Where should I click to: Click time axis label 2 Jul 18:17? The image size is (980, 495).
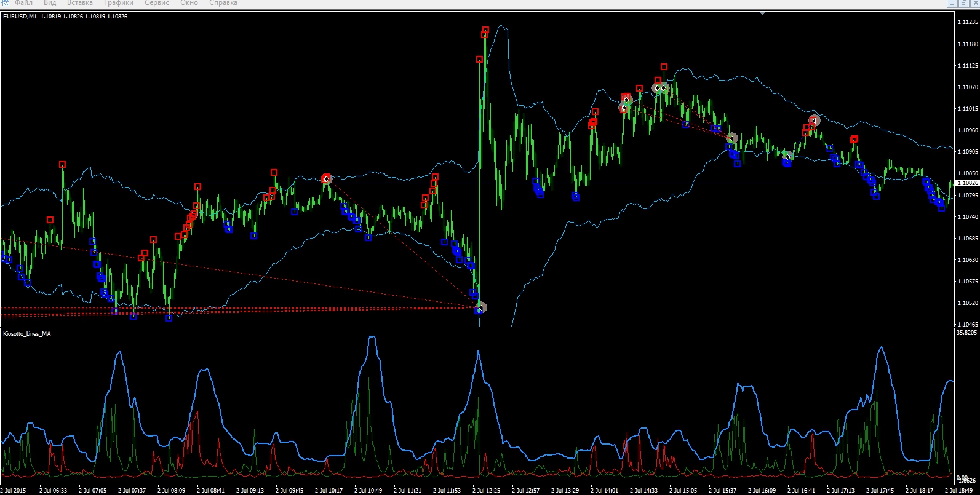click(x=920, y=491)
